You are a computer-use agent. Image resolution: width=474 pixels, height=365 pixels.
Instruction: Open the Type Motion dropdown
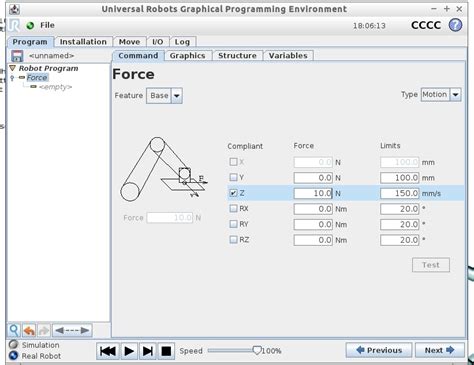point(441,95)
